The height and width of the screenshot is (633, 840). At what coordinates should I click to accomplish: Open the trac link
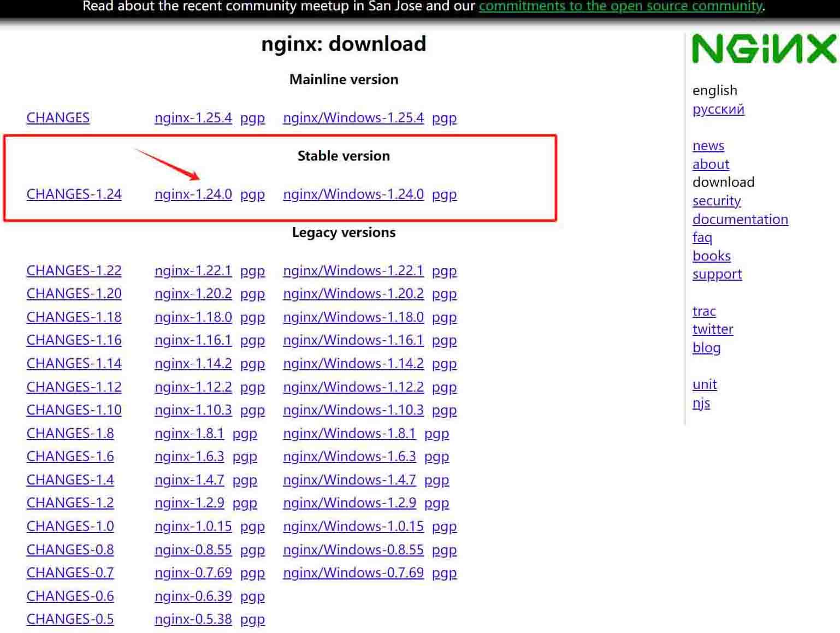click(704, 311)
